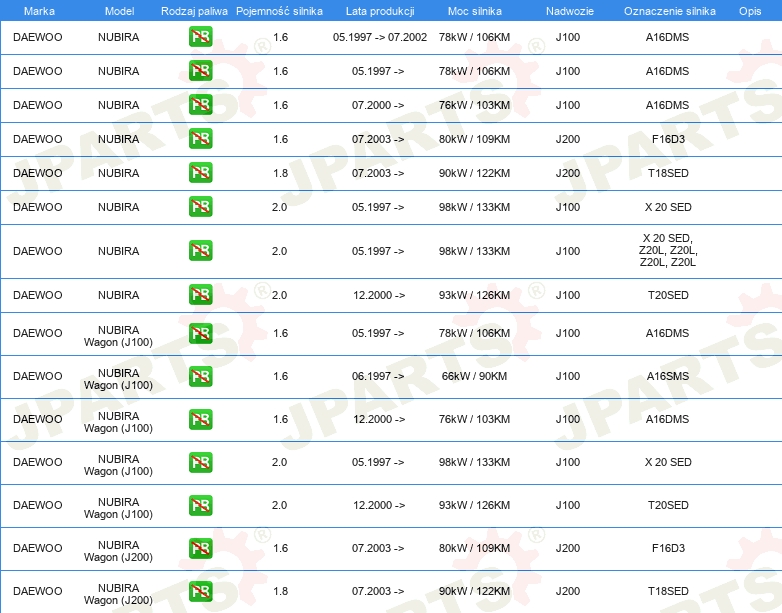Click the petrol fuel icon in the 05.1997 -> 07.2002 row
782x613 pixels.
click(200, 37)
